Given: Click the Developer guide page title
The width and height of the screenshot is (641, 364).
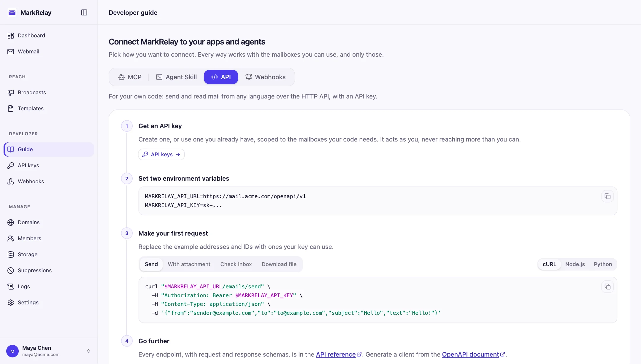Looking at the screenshot, I should tap(133, 13).
